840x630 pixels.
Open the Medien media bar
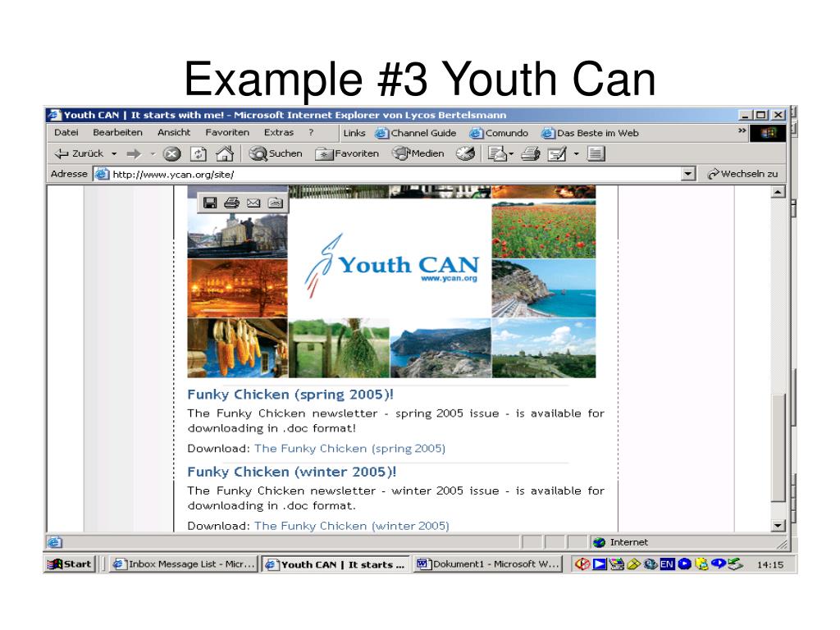coord(418,153)
